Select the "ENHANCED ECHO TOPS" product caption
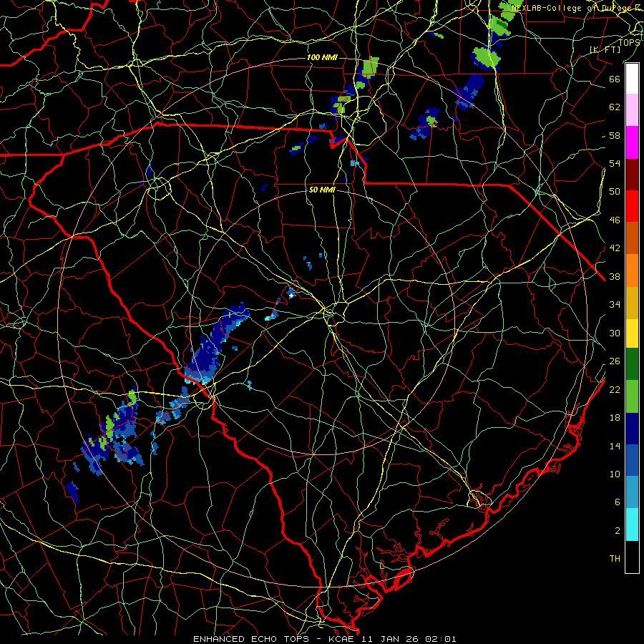This screenshot has height=644, width=644. (251, 639)
